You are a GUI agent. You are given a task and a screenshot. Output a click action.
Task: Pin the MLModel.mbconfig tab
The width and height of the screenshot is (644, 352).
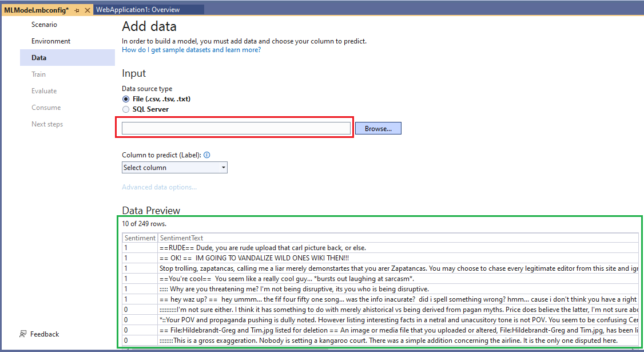coord(76,9)
